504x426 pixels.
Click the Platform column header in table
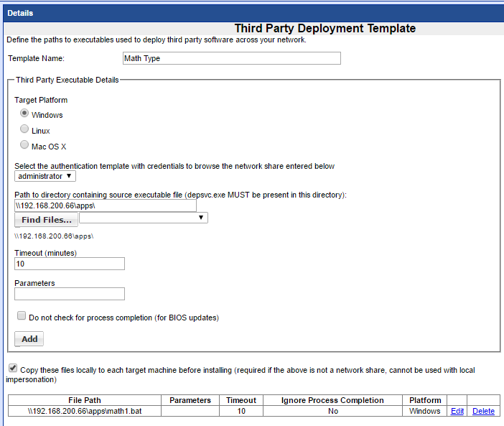[426, 400]
